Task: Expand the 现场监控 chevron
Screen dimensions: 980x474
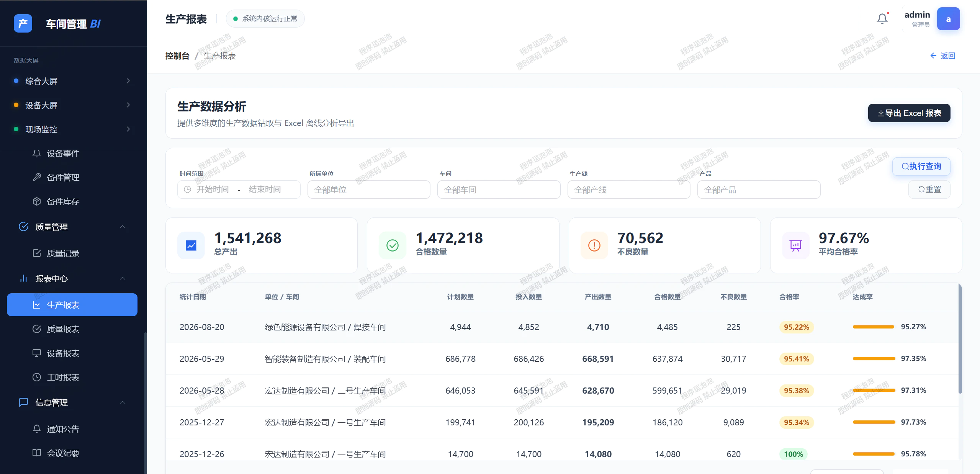Action: click(128, 129)
